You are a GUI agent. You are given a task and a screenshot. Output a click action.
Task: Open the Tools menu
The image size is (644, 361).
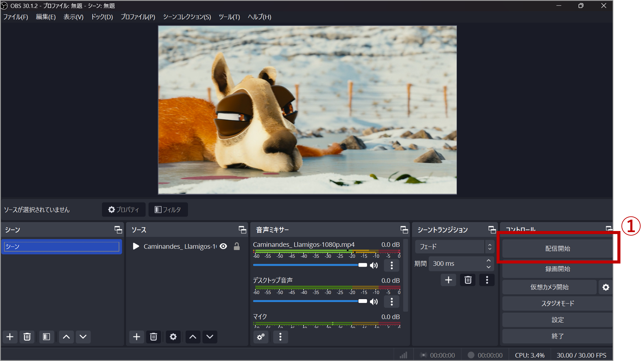click(229, 17)
